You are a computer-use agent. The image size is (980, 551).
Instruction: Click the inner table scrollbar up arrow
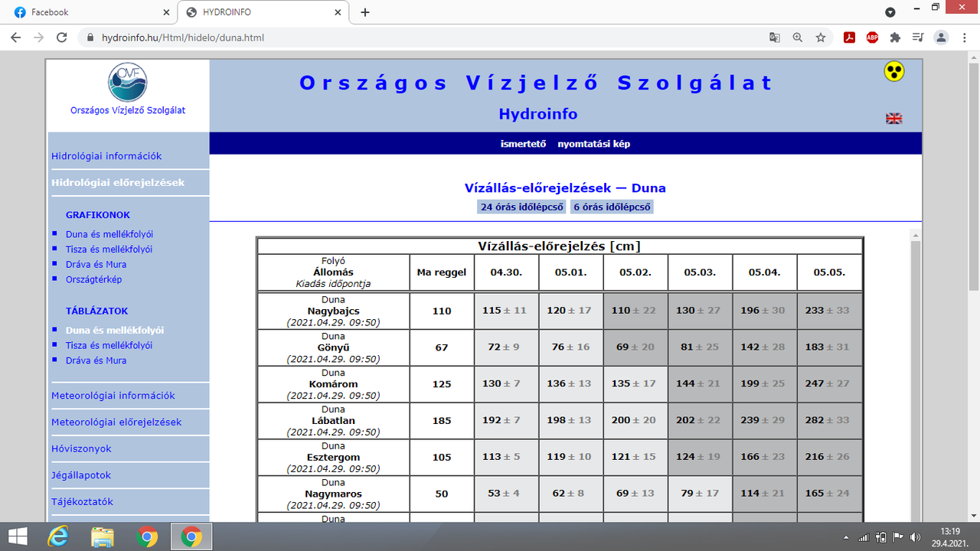916,236
